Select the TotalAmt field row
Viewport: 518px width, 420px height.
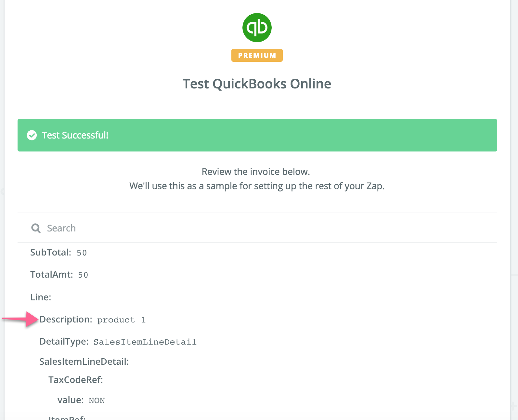pyautogui.click(x=59, y=275)
